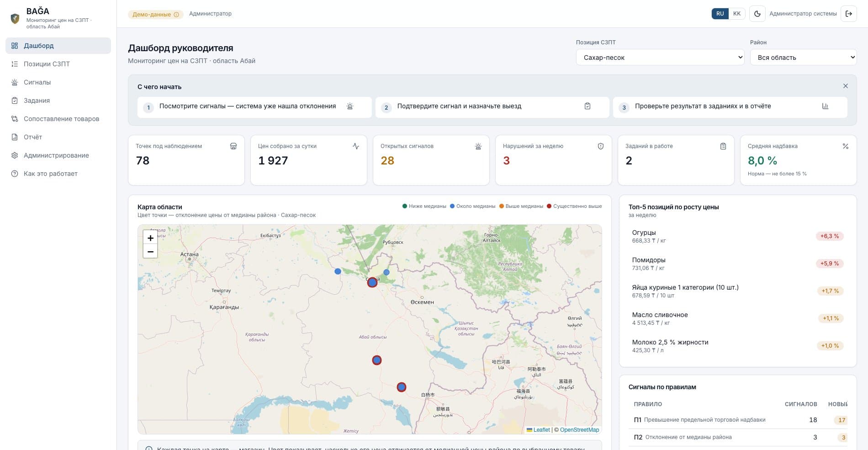Click the Позиции СЗПТ list icon
Viewport: 868px width, 450px height.
pos(15,64)
